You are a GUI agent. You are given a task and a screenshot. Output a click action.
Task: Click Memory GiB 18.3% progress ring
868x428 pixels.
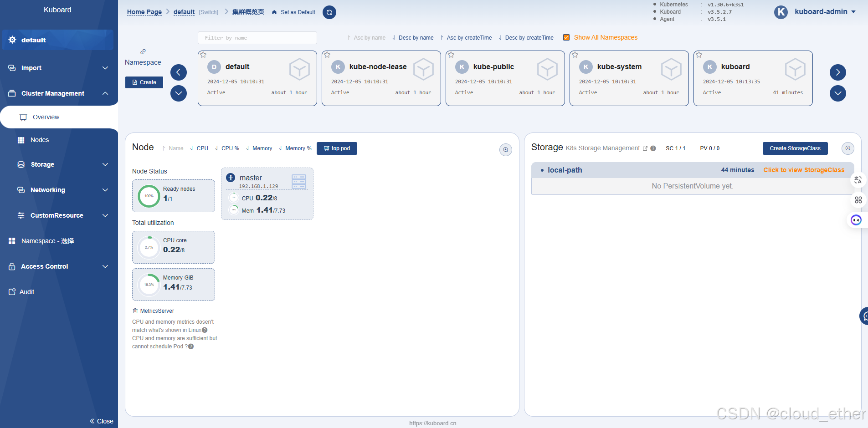pos(149,285)
